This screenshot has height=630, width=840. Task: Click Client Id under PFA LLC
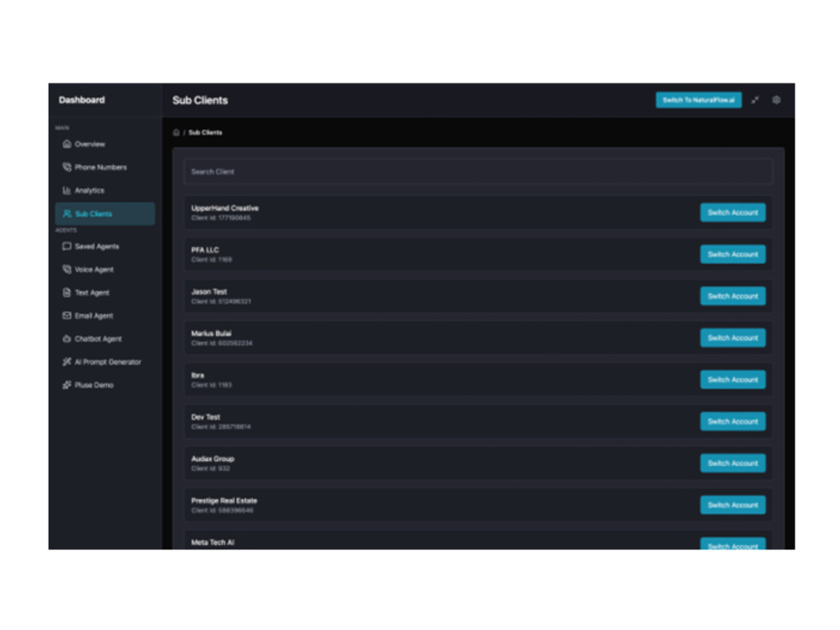click(x=212, y=260)
